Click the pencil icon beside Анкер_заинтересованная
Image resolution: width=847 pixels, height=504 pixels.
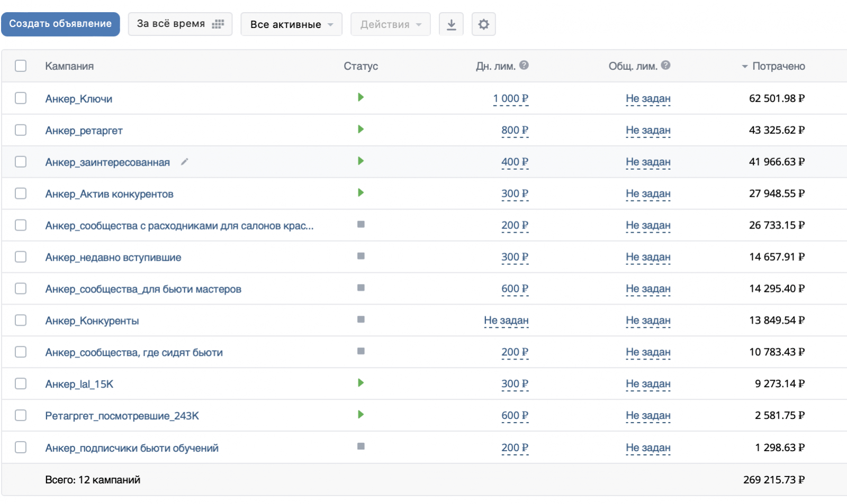184,162
